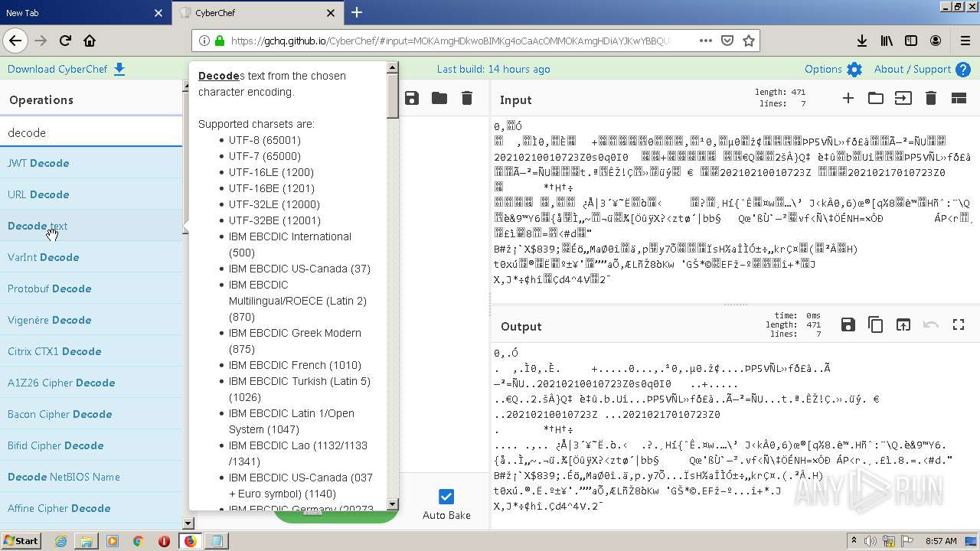Viewport: 980px width, 551px height.
Task: Select the Decode NetBIOS Name operation
Action: pos(91,477)
